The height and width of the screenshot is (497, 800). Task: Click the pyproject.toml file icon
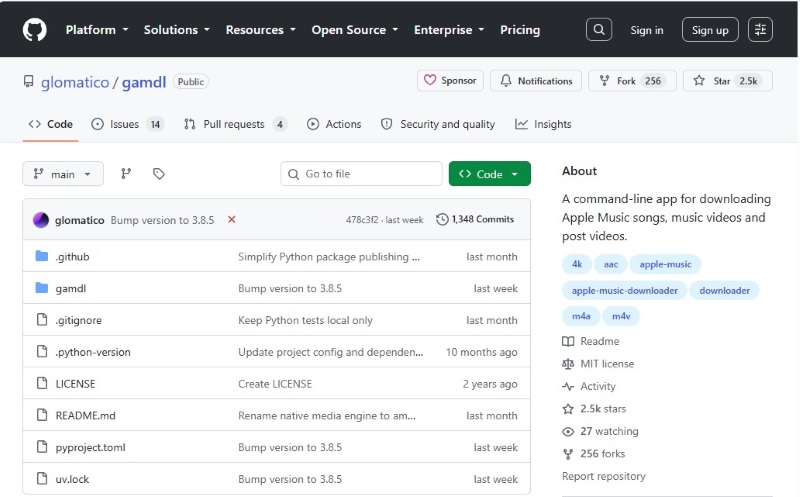[x=42, y=447]
